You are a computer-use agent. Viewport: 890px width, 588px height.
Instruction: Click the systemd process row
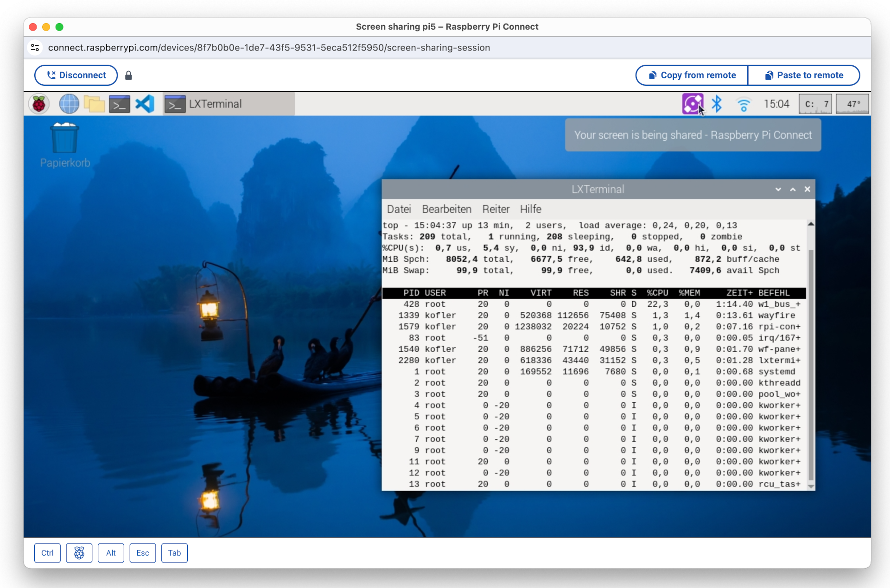click(594, 372)
